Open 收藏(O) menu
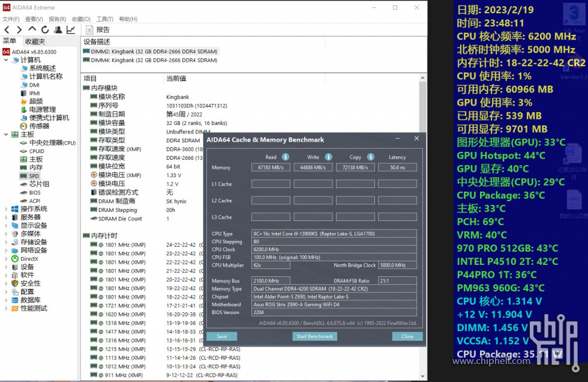588x382 pixels. point(81,19)
